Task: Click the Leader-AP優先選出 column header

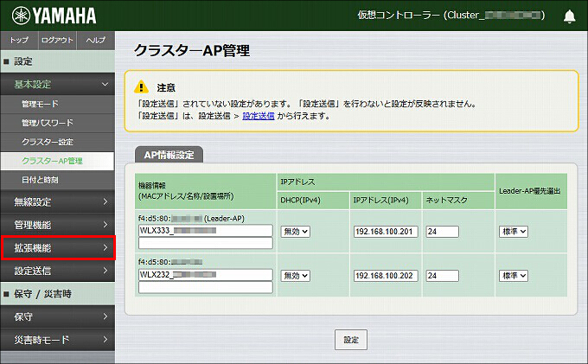Action: [529, 191]
